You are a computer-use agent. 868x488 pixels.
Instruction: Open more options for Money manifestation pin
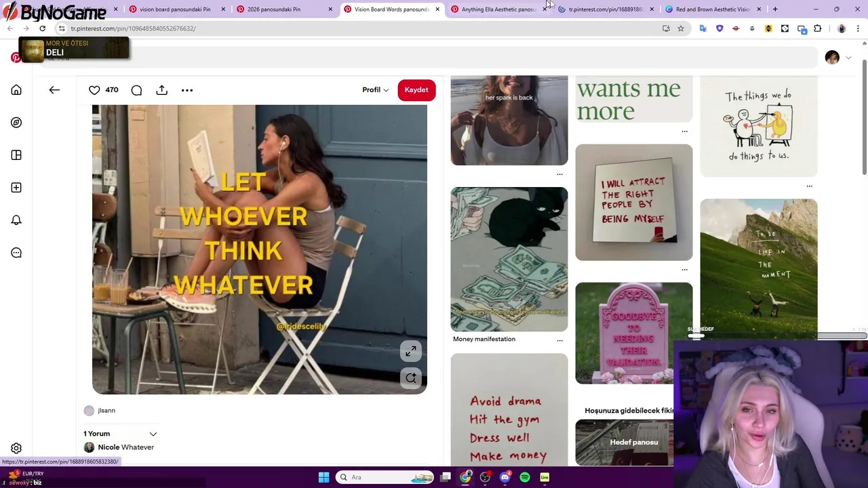pyautogui.click(x=559, y=340)
